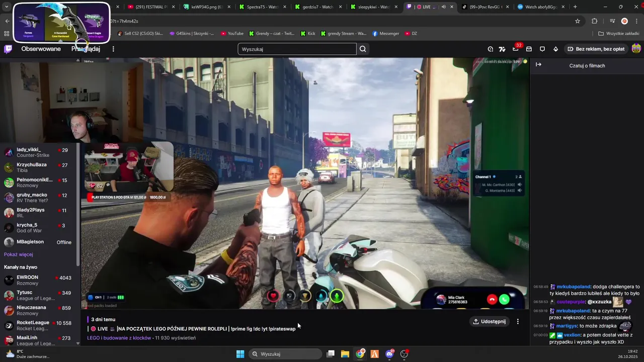Open a new browser tab
644x362 pixels.
(x=575, y=7)
